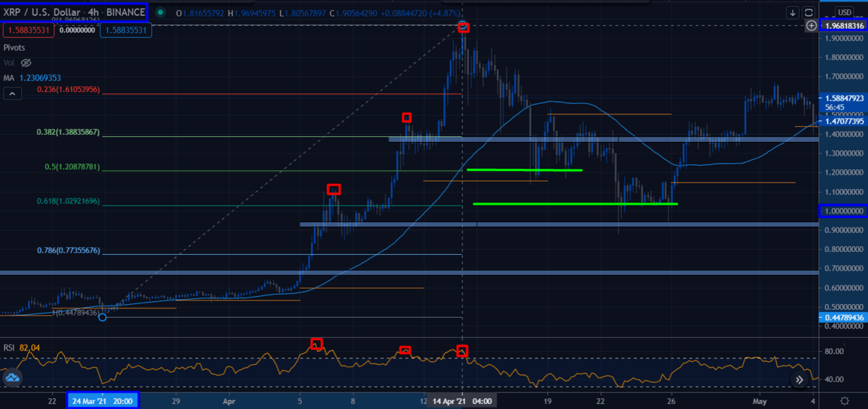The image size is (868, 409).
Task: Click the scroll-to-latest-bar double arrow
Action: coord(800,379)
